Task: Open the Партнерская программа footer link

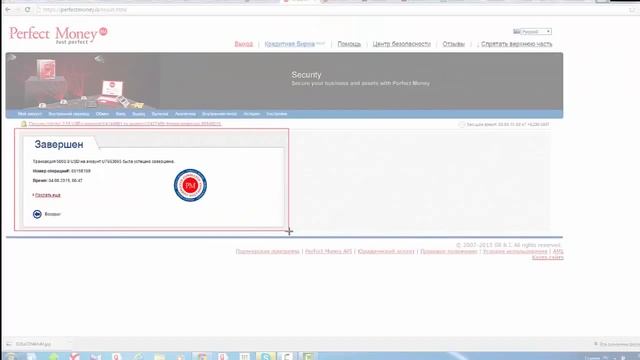Action: tap(267, 251)
